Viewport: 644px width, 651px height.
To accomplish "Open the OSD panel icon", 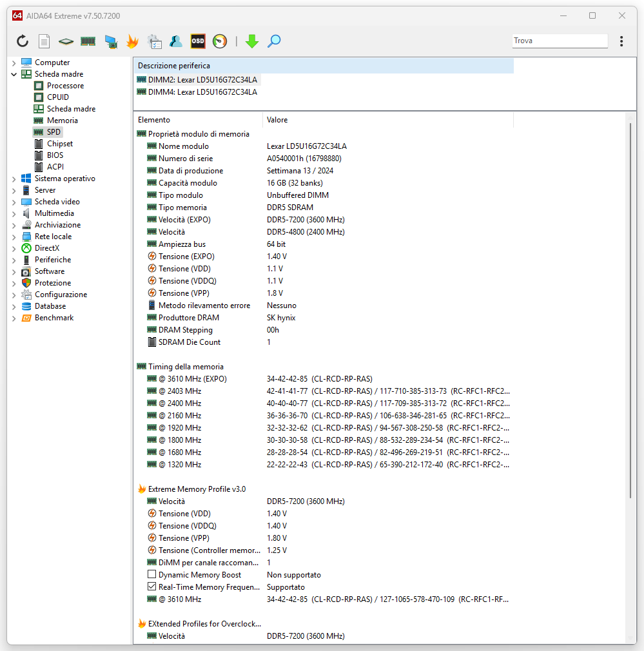I will 198,41.
